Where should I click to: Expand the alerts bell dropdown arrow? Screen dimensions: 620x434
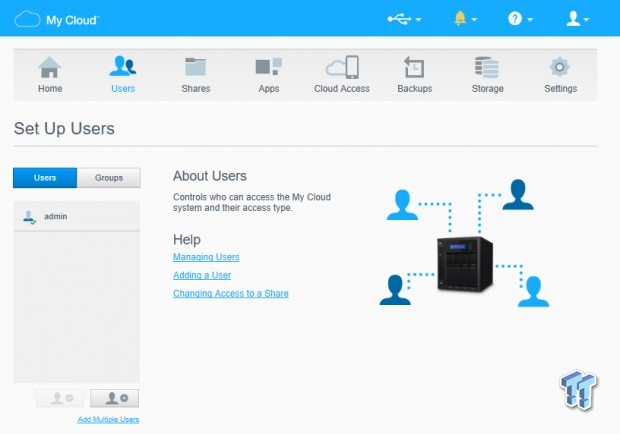[474, 19]
